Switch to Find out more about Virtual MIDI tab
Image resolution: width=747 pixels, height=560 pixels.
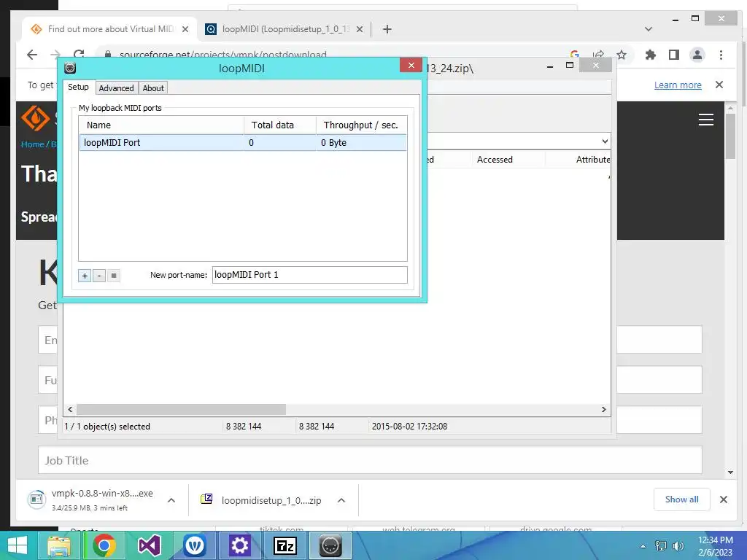111,29
